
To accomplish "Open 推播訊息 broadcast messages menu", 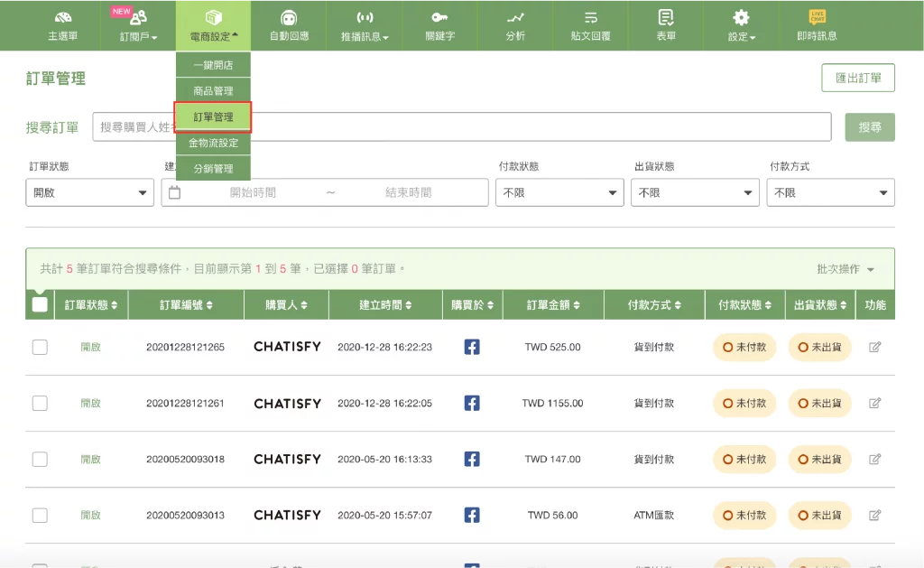I will (x=365, y=25).
